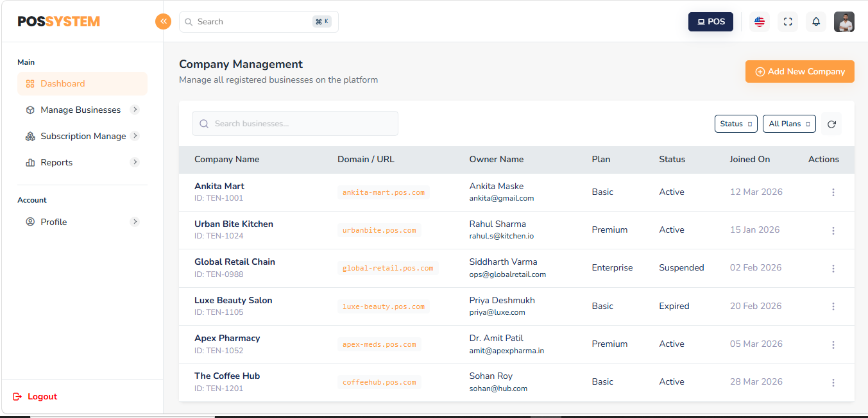Expand the Reports sidebar section
Viewport: 868px width, 418px height.
click(x=56, y=162)
